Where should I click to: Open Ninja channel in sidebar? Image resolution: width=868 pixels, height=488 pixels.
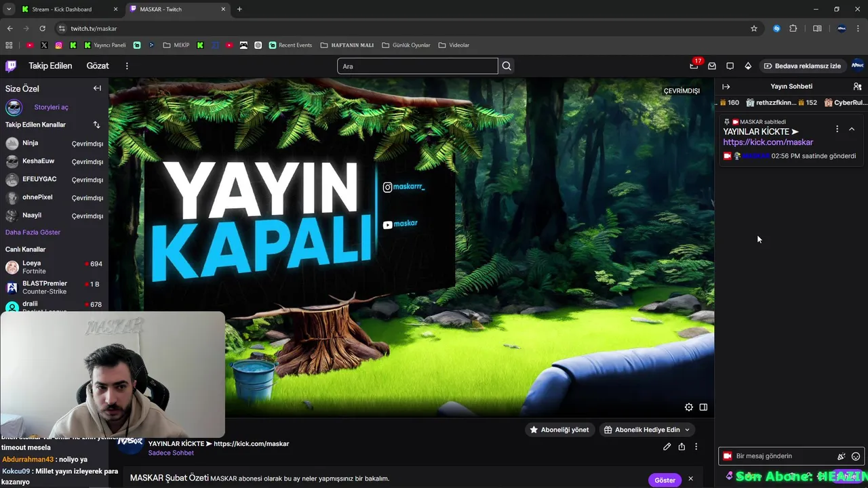[54, 143]
